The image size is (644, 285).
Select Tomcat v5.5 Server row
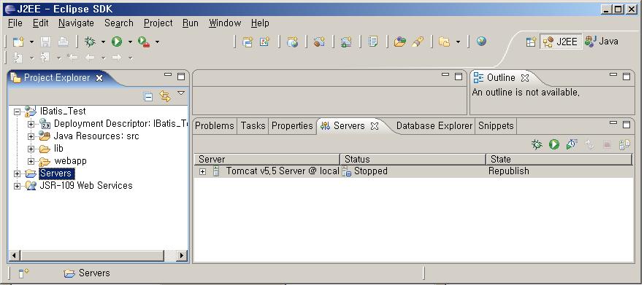(413, 171)
